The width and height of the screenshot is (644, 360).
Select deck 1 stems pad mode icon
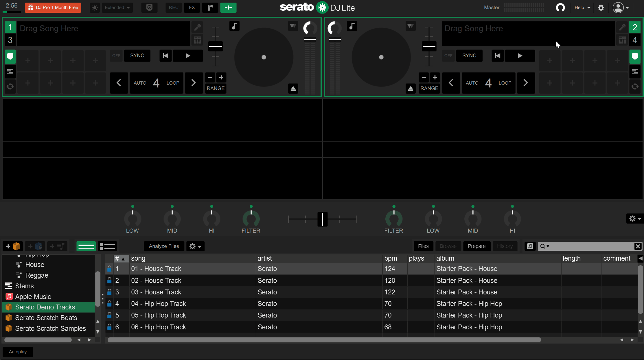point(10,71)
